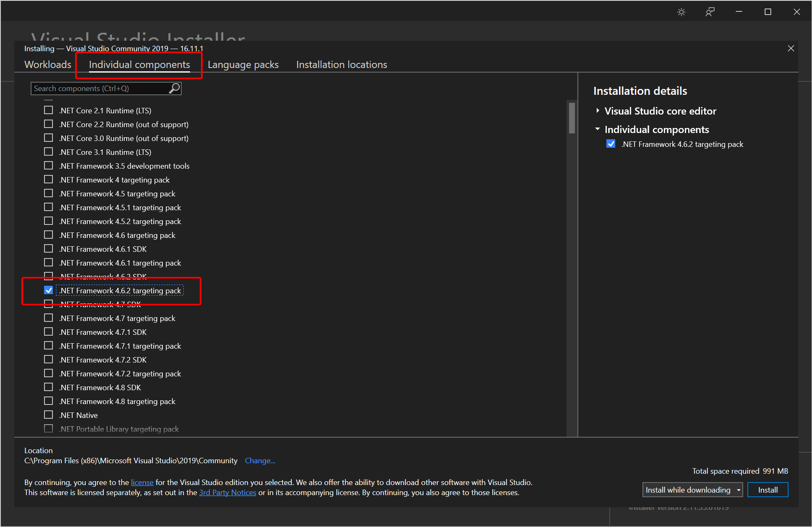Viewport: 812px width, 527px height.
Task: Open the license link
Action: (x=142, y=483)
